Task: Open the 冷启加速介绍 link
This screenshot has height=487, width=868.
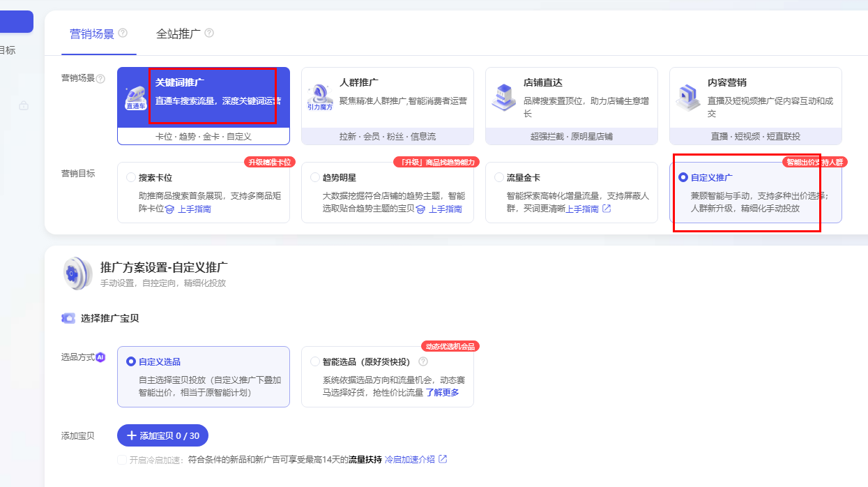Action: [x=410, y=459]
